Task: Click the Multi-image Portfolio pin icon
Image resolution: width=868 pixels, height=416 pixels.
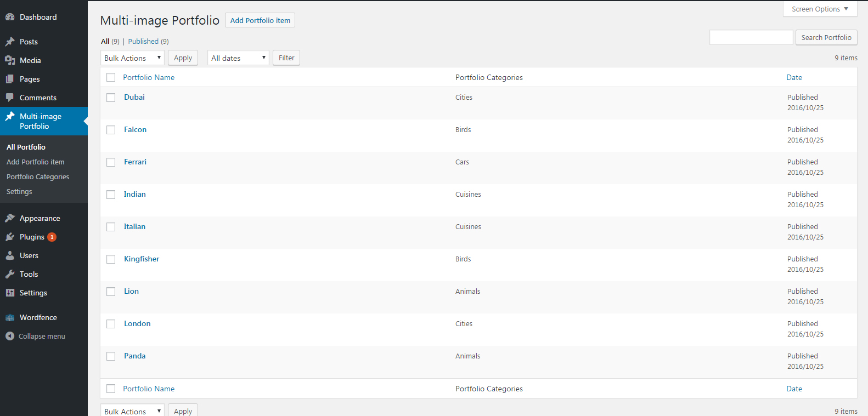Action: 10,116
